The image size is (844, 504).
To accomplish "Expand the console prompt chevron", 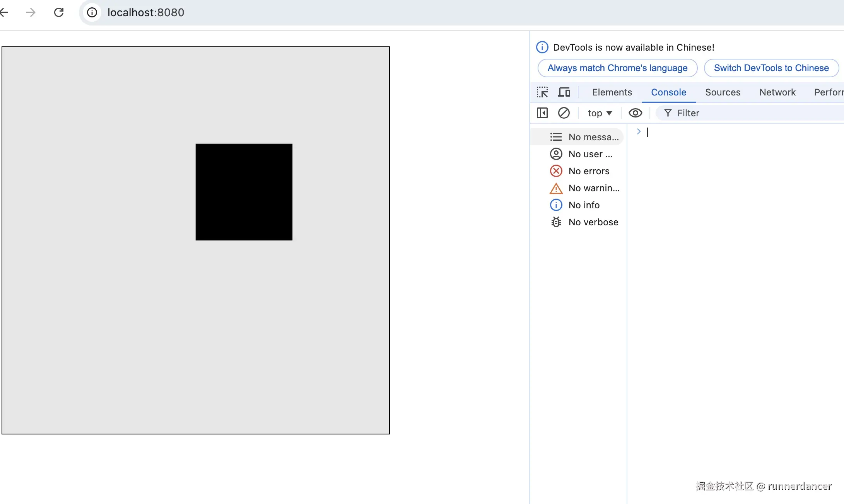I will (638, 131).
